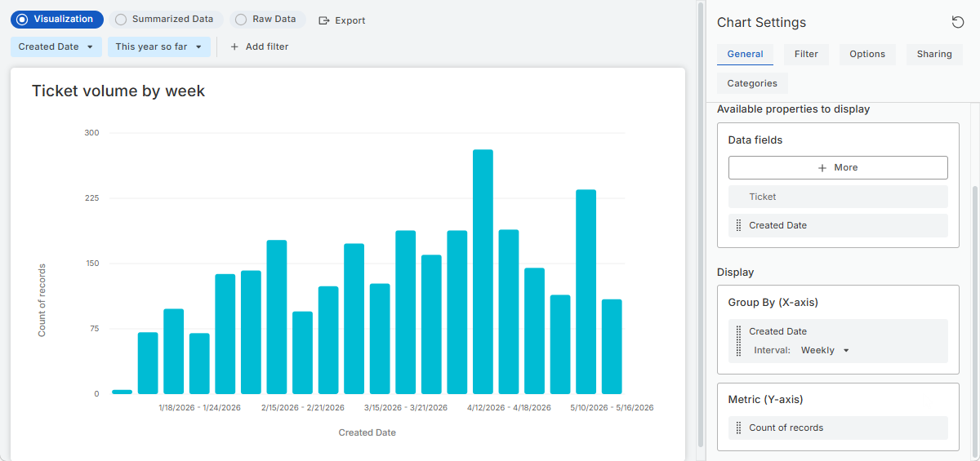Select the Summarized Data view option
980x461 pixels.
[x=166, y=20]
